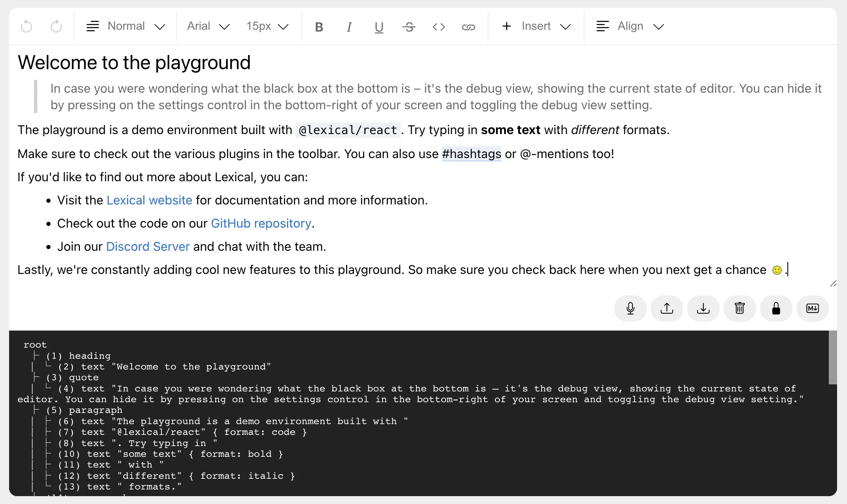This screenshot has height=504, width=847.
Task: Click the microphone speech-to-text button
Action: (630, 308)
